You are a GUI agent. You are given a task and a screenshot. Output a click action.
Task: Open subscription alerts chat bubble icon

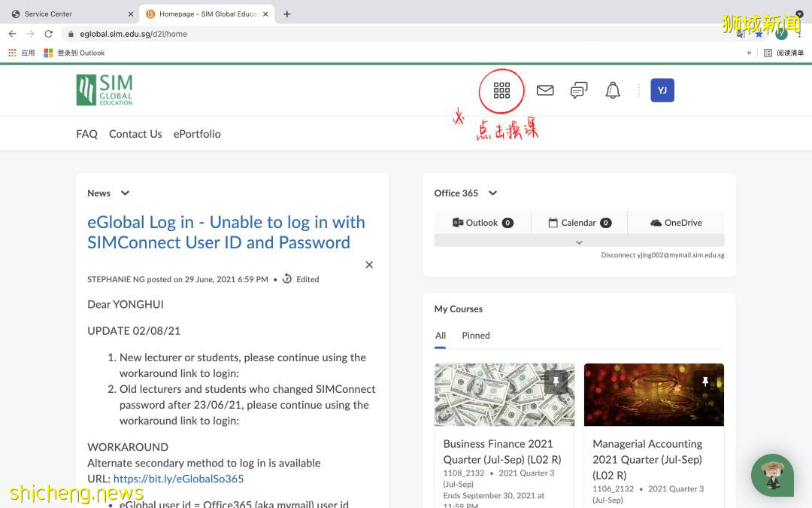coord(579,91)
